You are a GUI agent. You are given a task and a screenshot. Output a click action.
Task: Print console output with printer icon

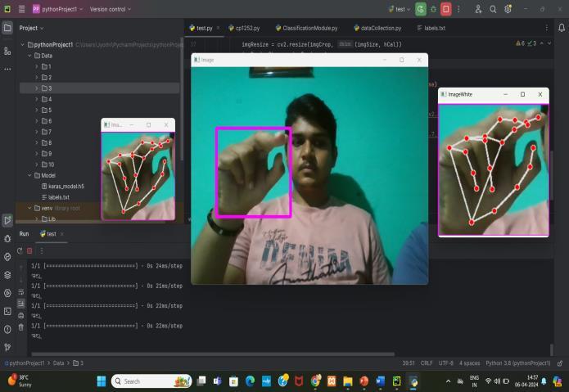[21, 316]
